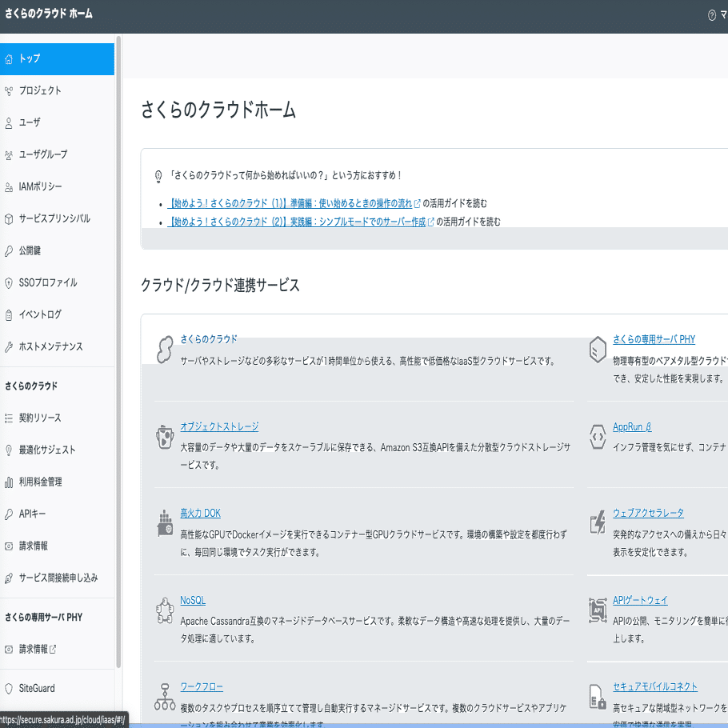
Task: Open the トップ home menu item
Action: click(57, 59)
